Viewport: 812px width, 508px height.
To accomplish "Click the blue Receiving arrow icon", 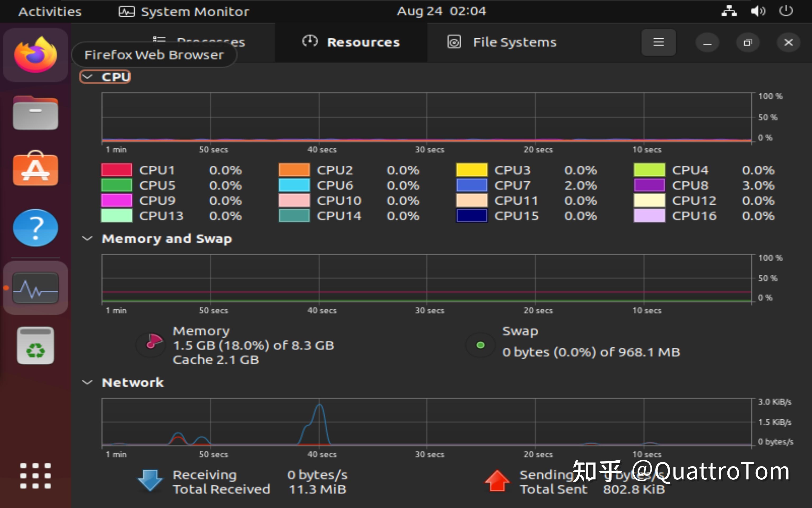I will pyautogui.click(x=150, y=481).
